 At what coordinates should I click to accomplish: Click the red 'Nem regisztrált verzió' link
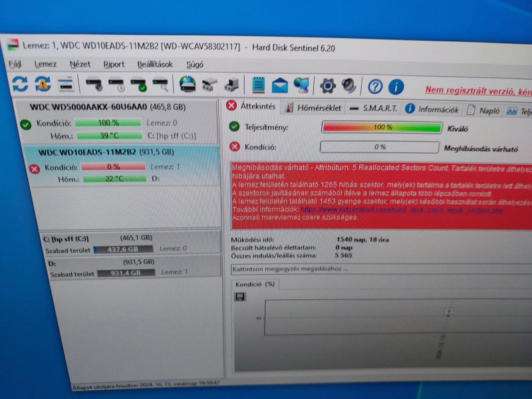[478, 91]
